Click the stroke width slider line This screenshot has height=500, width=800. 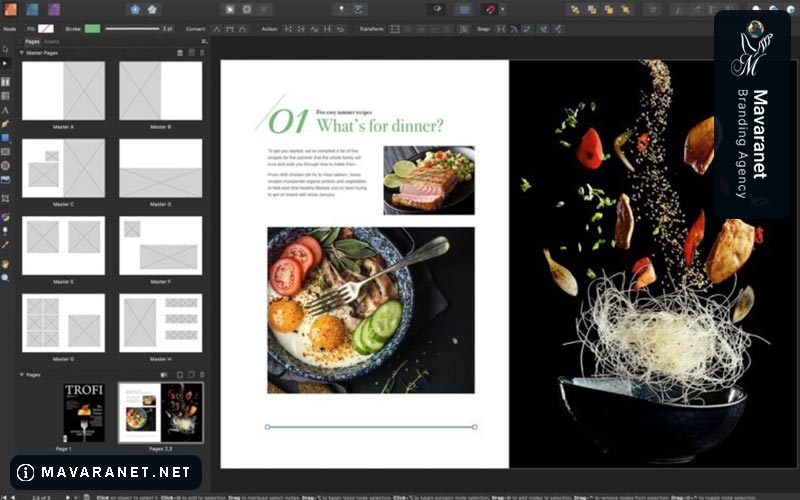tap(132, 29)
